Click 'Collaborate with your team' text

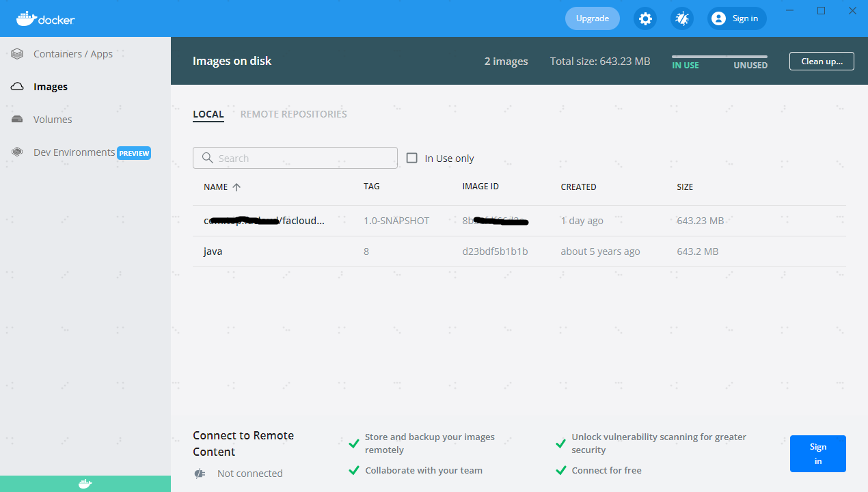coord(424,470)
